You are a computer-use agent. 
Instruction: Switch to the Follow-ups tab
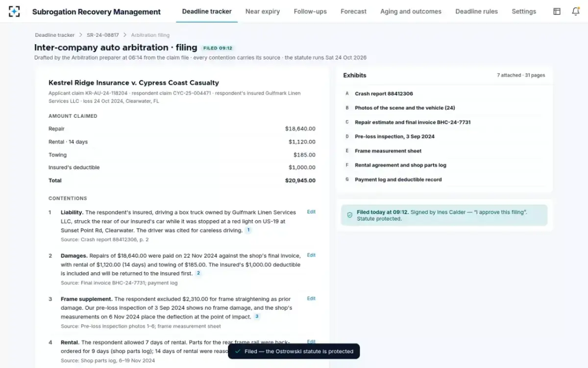tap(310, 11)
